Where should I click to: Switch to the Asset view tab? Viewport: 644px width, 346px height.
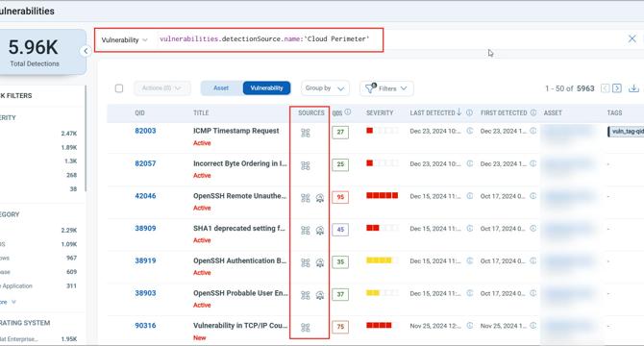(x=221, y=87)
